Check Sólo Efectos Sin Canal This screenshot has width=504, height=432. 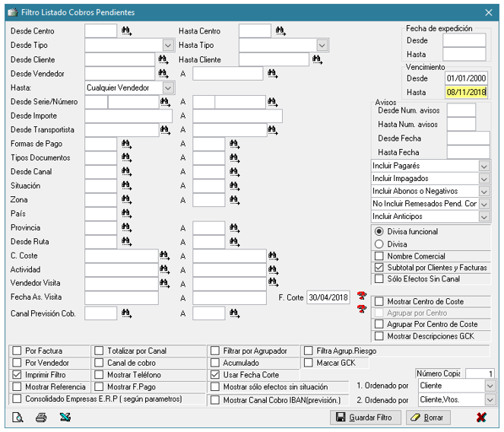[x=379, y=279]
